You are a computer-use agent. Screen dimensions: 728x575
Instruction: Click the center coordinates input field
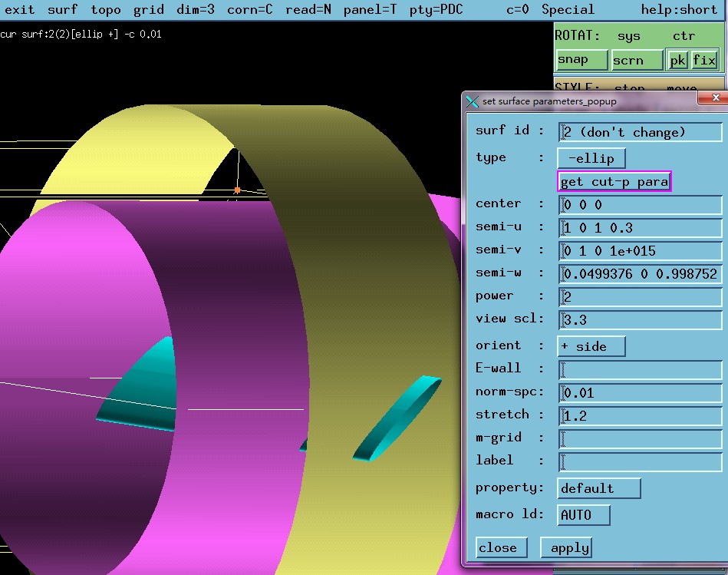pyautogui.click(x=641, y=204)
